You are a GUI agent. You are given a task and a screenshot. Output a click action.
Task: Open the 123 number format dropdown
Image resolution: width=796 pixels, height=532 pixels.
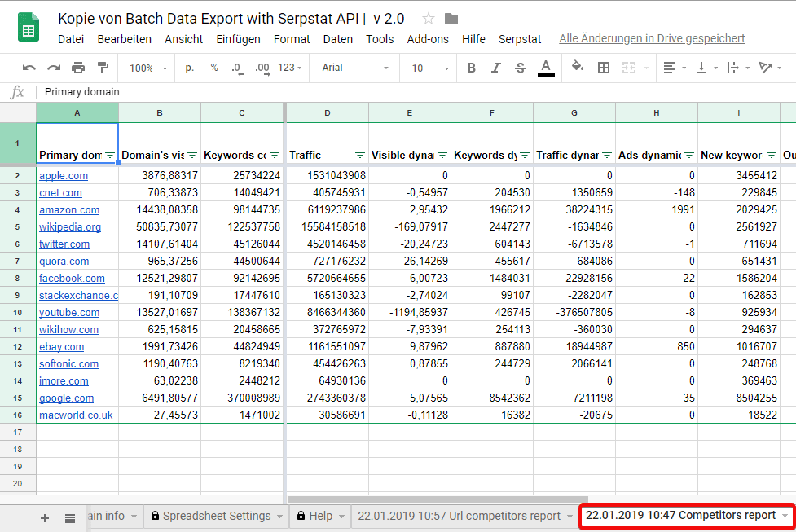click(x=290, y=68)
